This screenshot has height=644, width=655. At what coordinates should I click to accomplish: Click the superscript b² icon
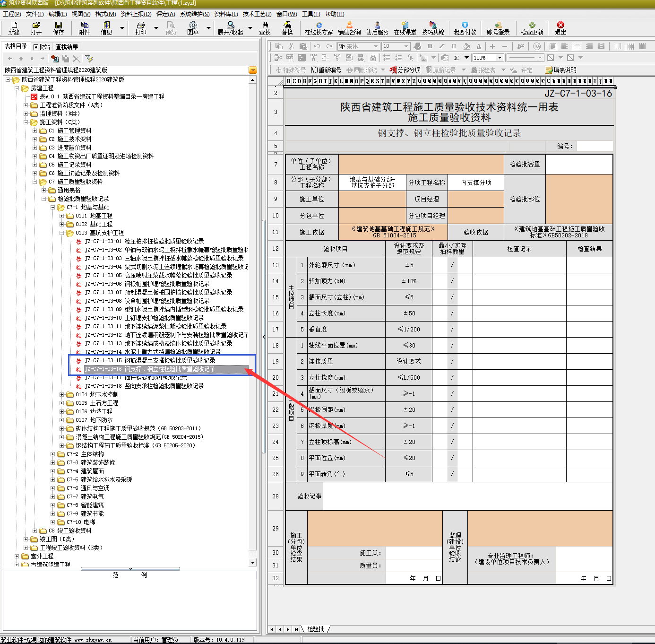[520, 46]
